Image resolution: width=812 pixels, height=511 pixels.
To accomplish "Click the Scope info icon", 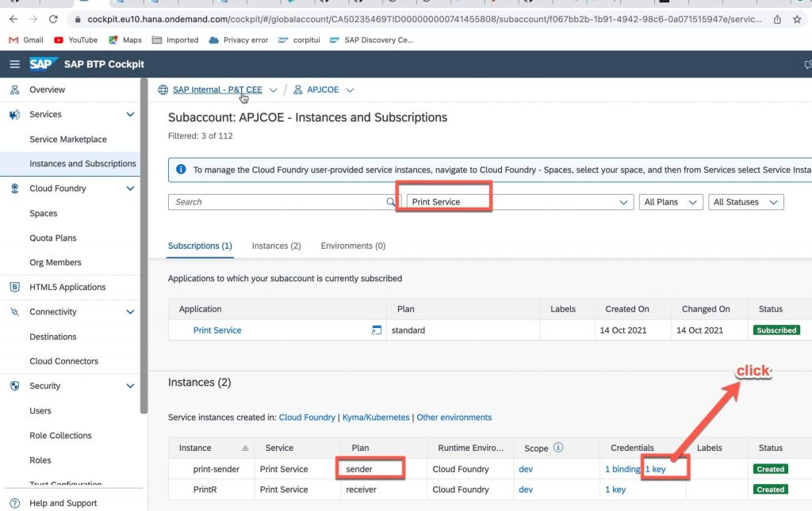I will pos(557,448).
